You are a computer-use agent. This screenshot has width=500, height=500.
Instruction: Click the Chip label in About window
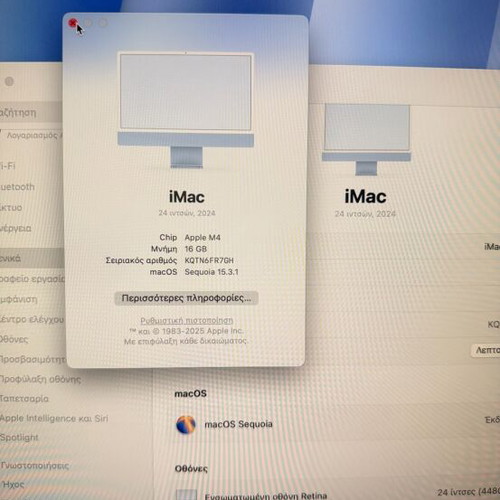pyautogui.click(x=168, y=238)
